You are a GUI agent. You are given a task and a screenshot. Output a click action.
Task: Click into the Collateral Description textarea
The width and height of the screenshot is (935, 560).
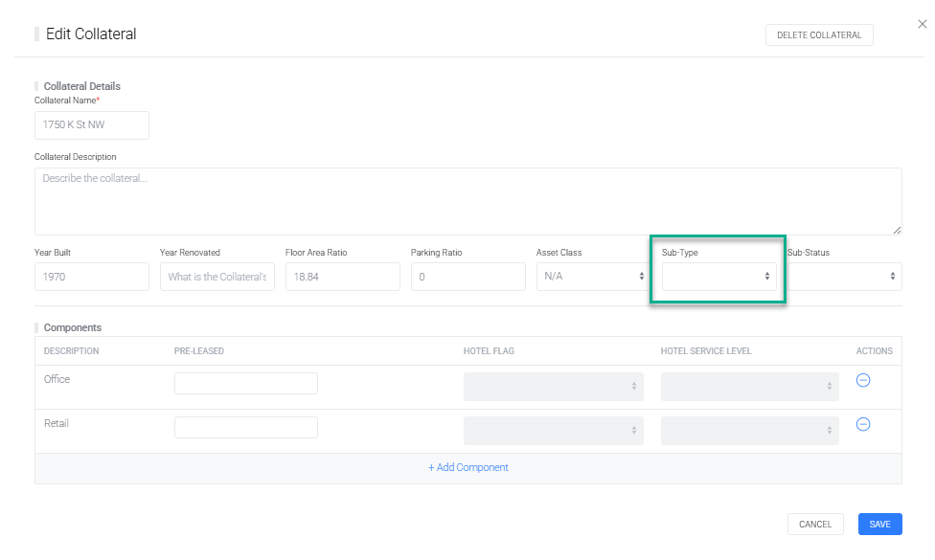[x=467, y=201]
